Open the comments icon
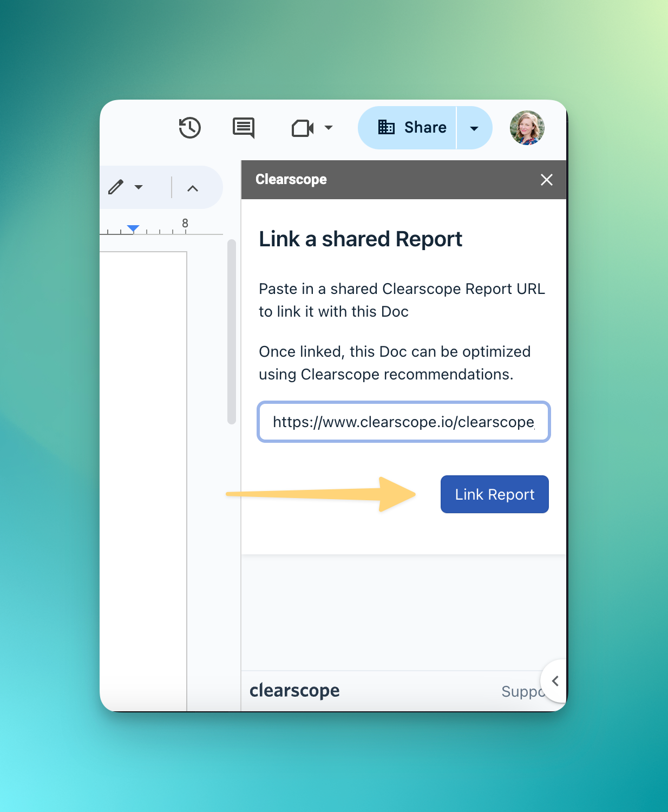668x812 pixels. pos(244,128)
